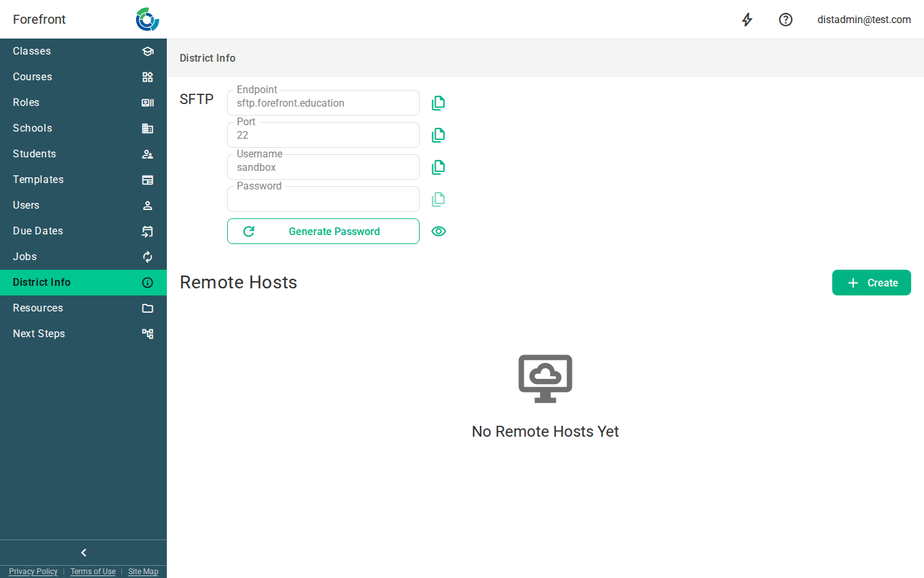
Task: Click into the Password field
Action: (323, 199)
